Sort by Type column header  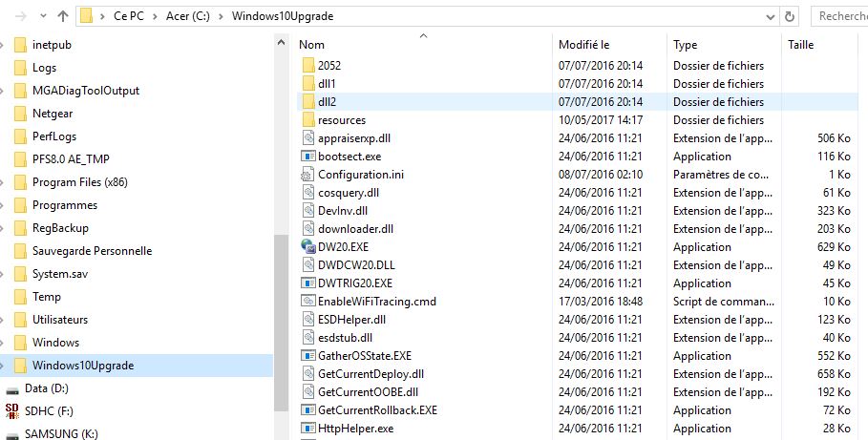[x=685, y=45]
